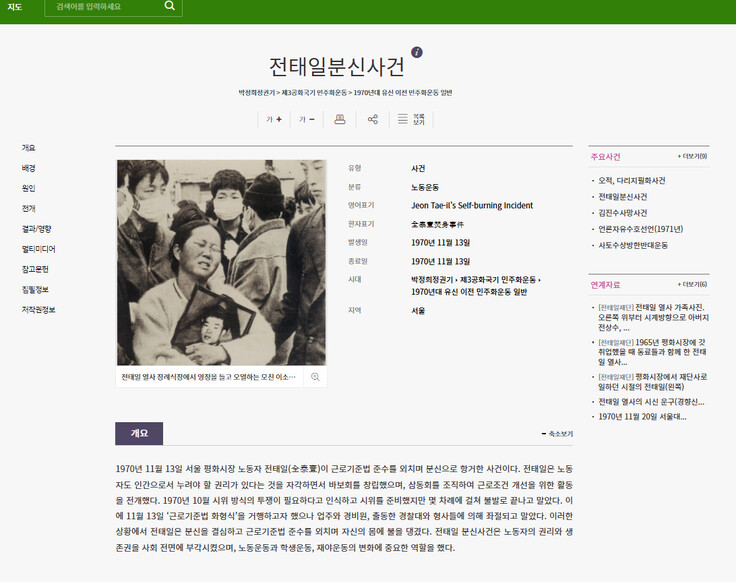This screenshot has height=582, width=736.
Task: Click the zoom magnifier under the photo
Action: 314,377
